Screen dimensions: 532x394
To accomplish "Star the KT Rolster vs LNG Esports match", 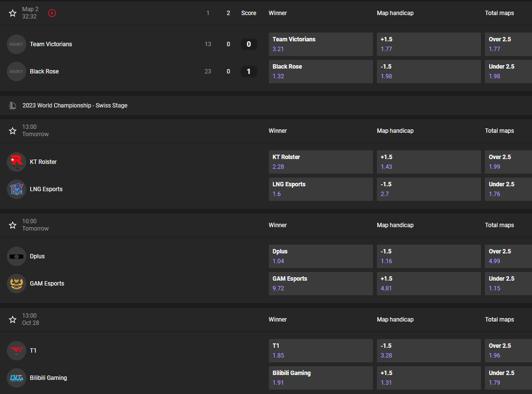I will pos(13,131).
